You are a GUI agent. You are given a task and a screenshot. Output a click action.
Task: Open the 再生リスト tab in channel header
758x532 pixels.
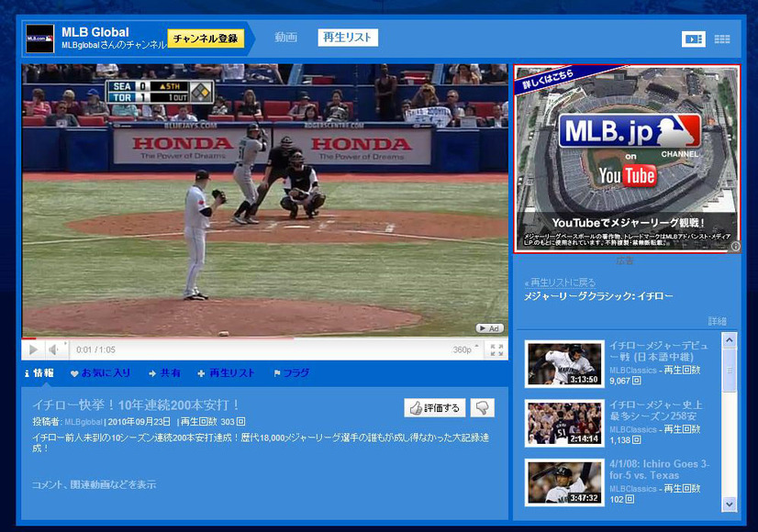(348, 38)
